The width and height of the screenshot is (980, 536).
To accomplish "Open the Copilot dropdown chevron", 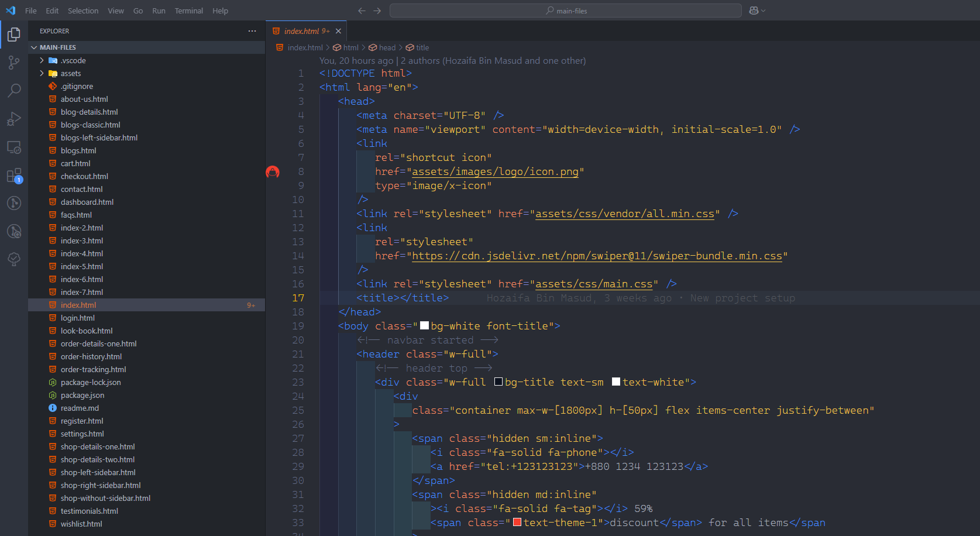I will [x=763, y=11].
